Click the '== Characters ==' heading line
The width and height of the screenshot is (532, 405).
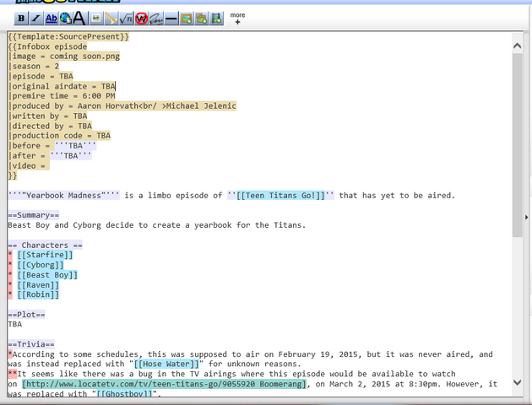[x=45, y=245]
